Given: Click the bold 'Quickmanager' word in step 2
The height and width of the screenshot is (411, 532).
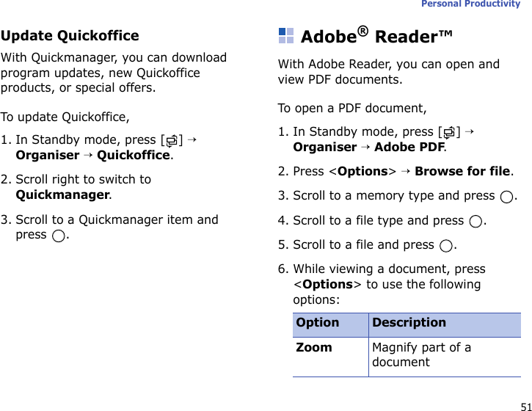Looking at the screenshot, I should pyautogui.click(x=62, y=196).
